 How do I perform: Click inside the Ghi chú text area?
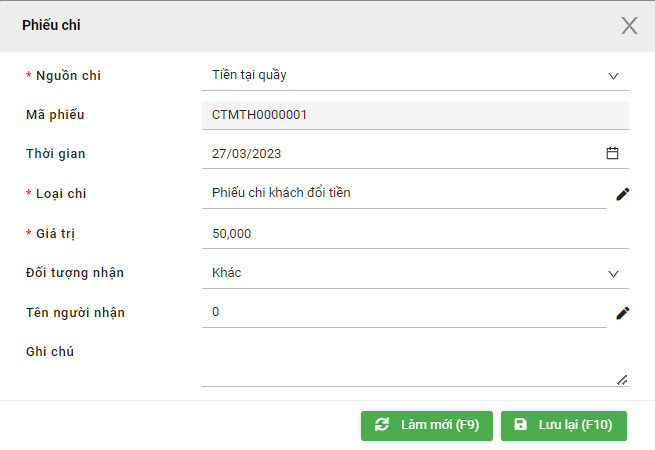point(415,363)
